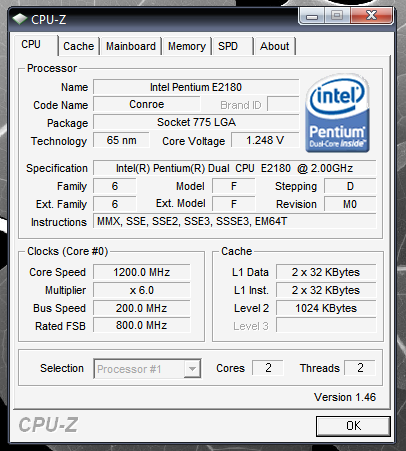Click the Rated FSB value '800.0 MHz'
406x451 pixels.
[142, 325]
